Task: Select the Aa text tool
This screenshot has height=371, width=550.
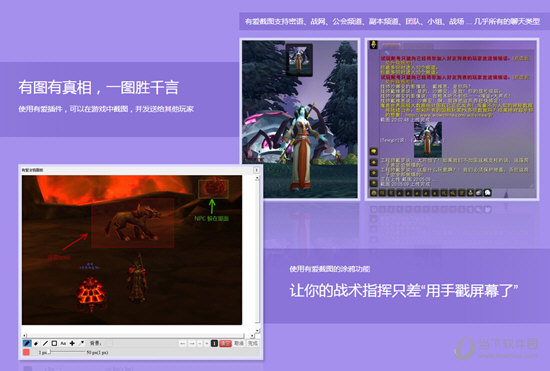Action: click(x=63, y=343)
